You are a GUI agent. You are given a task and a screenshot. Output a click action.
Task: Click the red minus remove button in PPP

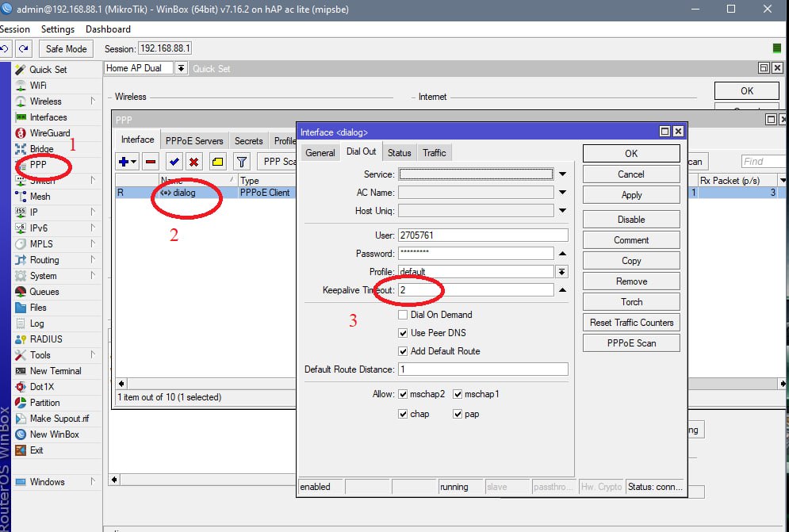(151, 162)
